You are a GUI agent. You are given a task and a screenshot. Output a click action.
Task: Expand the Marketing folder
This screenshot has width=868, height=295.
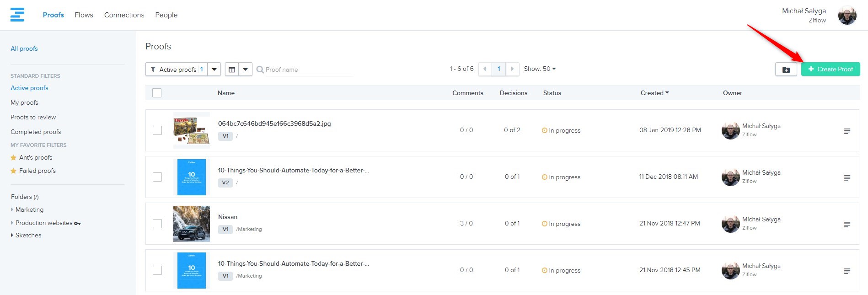tap(12, 210)
